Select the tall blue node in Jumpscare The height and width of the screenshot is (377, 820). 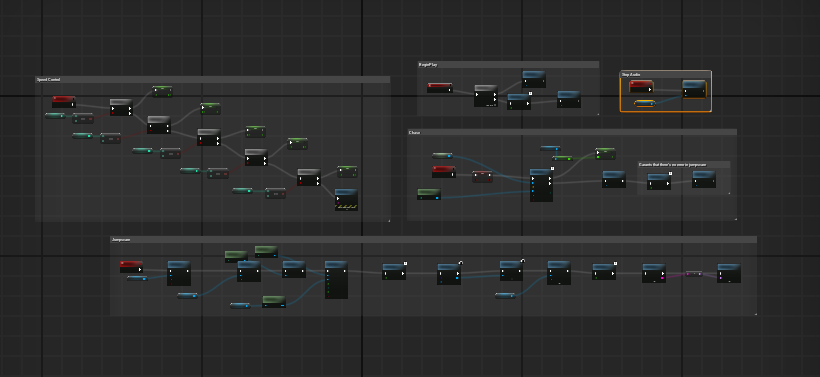pyautogui.click(x=336, y=280)
